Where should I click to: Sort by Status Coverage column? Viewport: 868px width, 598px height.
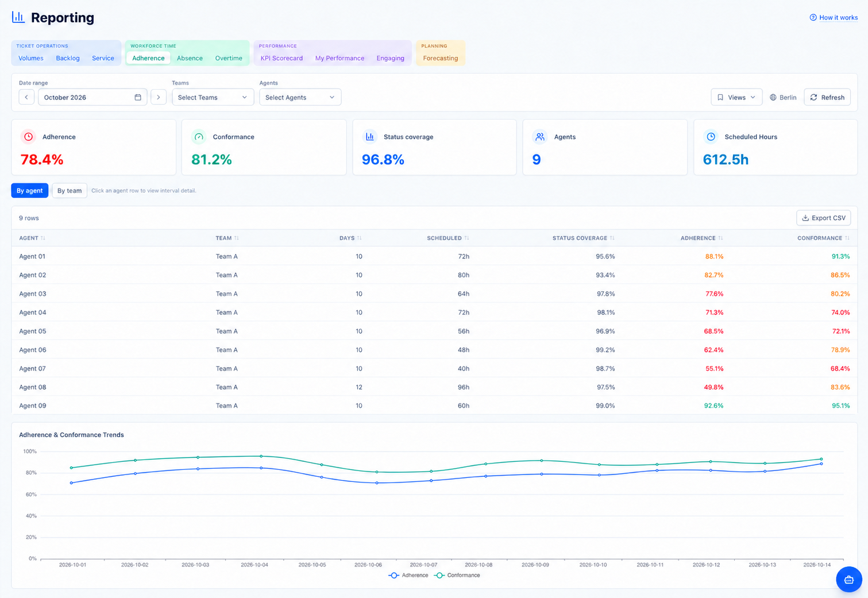[x=584, y=238]
